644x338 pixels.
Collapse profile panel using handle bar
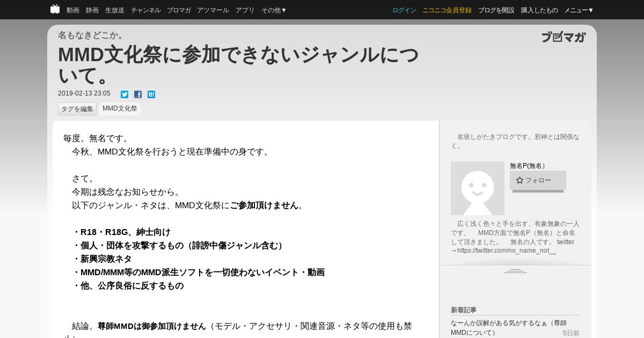[515, 271]
